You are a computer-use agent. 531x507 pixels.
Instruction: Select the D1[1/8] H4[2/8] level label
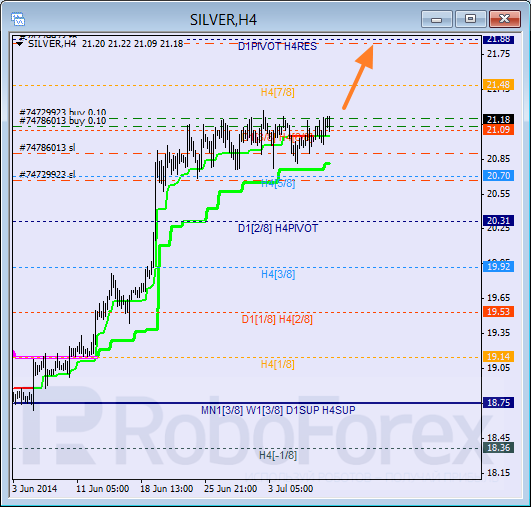[x=277, y=319]
